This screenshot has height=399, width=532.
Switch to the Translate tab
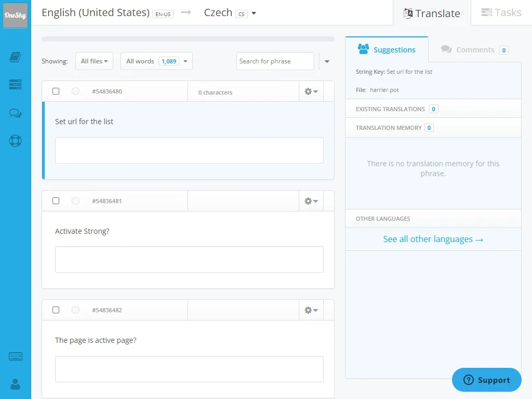[x=432, y=13]
